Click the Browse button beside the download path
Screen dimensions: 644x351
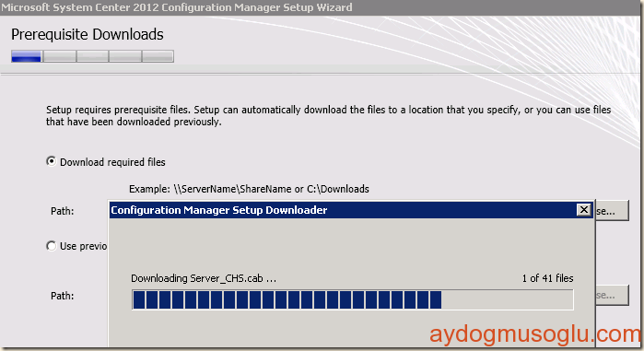(612, 211)
